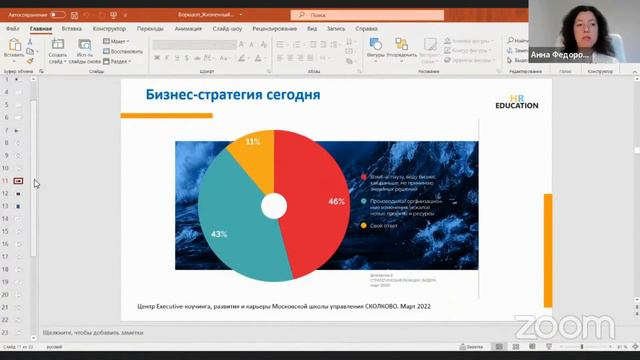
Task: Click the Фигуры shapes icon
Action: click(376, 44)
